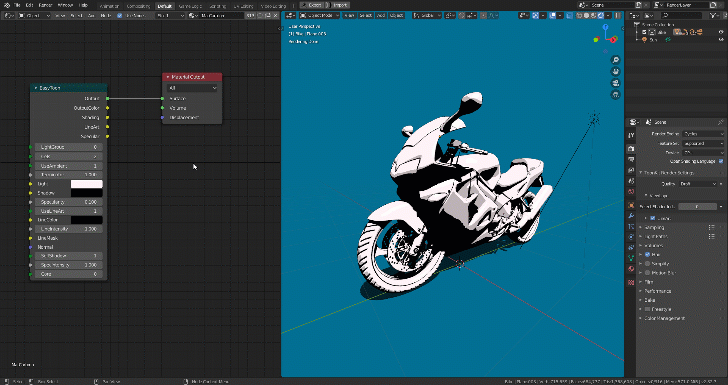The image size is (728, 385).
Task: Open the Render menu
Action: pos(45,5)
